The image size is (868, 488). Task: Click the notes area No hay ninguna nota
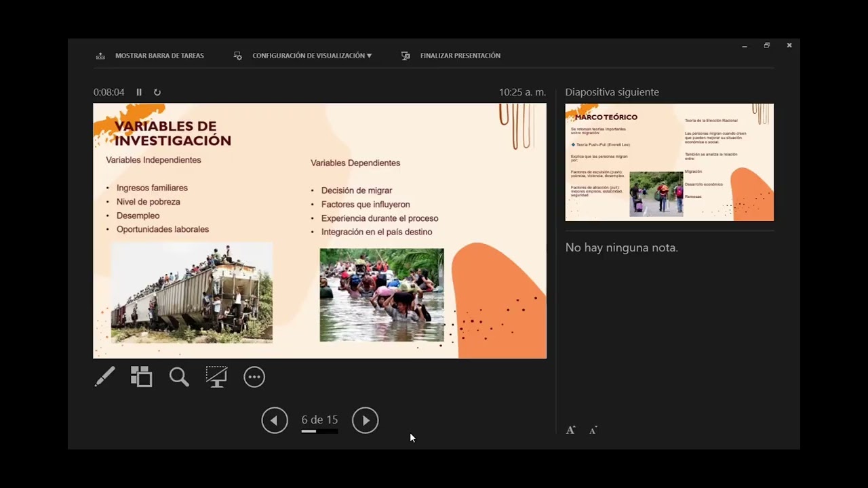(622, 247)
